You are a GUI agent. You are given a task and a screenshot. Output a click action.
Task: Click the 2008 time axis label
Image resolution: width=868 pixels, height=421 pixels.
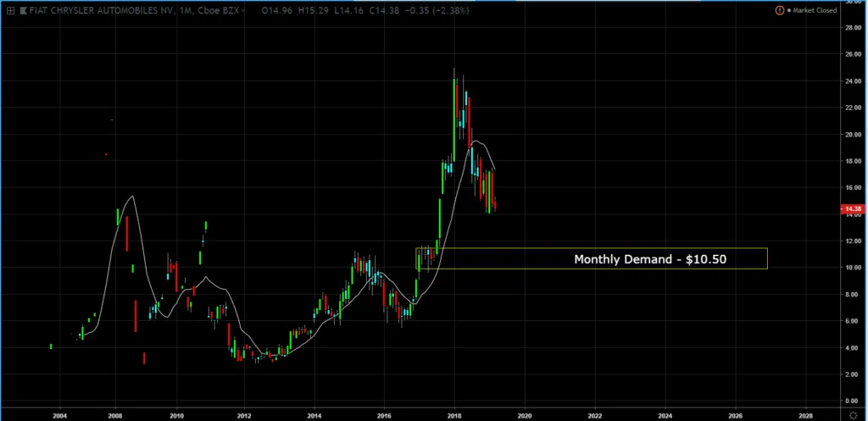[x=115, y=415]
